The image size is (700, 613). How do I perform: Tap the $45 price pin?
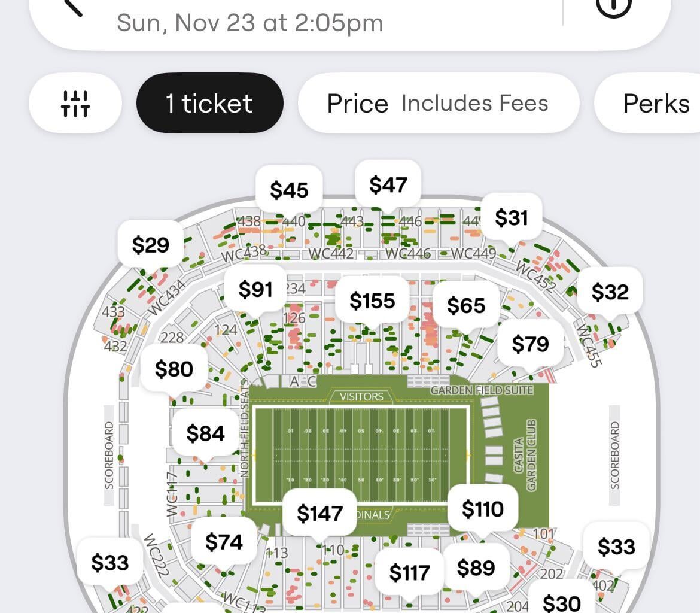(289, 190)
